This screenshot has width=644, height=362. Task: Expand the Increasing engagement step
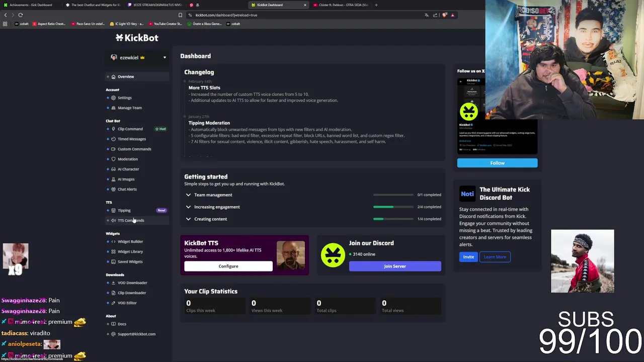click(x=188, y=207)
